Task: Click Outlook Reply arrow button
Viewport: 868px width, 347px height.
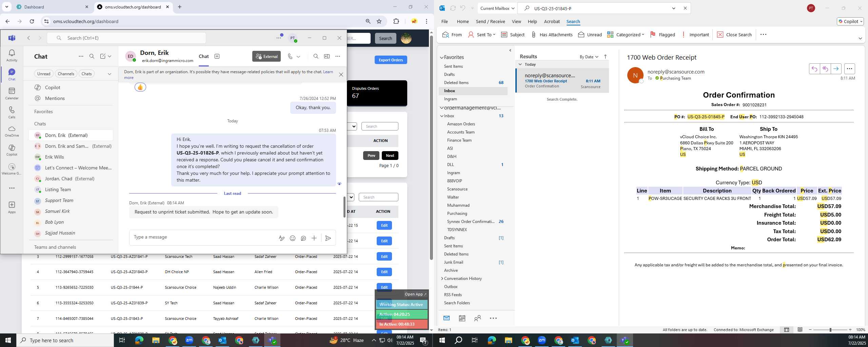Action: click(814, 69)
